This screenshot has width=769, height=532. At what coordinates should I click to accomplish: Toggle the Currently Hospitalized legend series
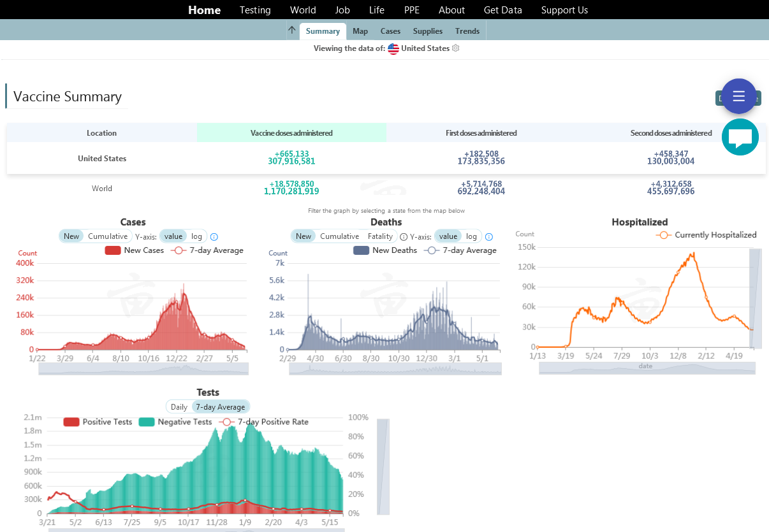(x=707, y=235)
